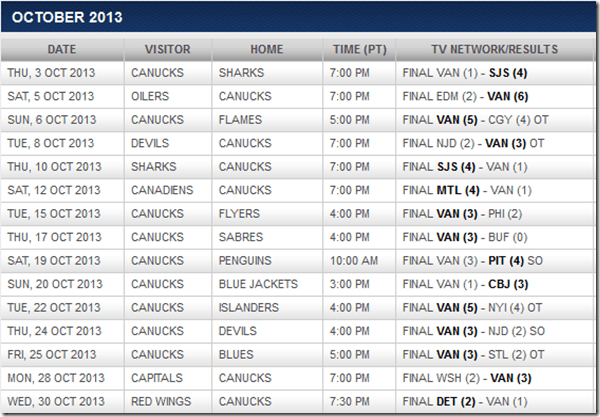Click OILERS in the visitor column
Viewport: 600px width, 417px height.
pyautogui.click(x=152, y=96)
